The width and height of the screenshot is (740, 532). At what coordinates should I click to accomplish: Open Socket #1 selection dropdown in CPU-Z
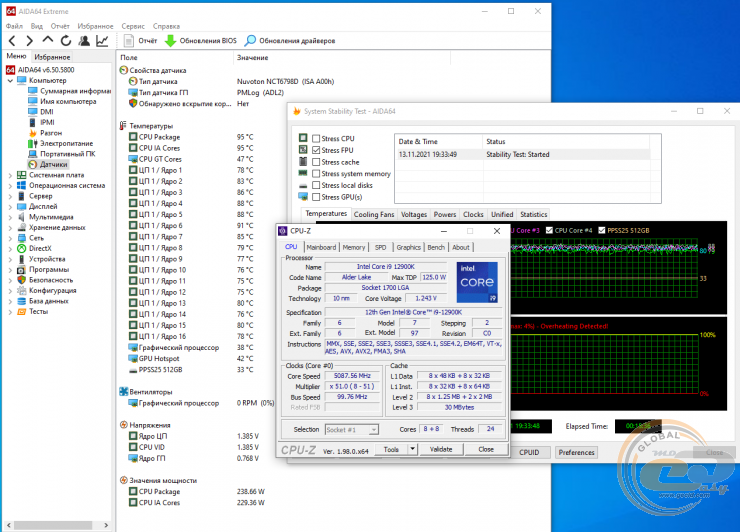click(352, 430)
